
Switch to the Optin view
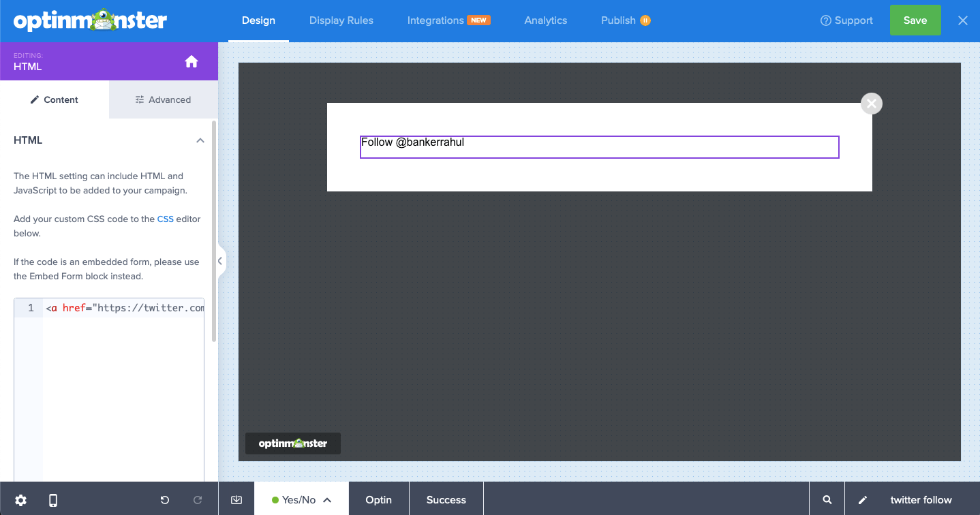click(x=379, y=499)
